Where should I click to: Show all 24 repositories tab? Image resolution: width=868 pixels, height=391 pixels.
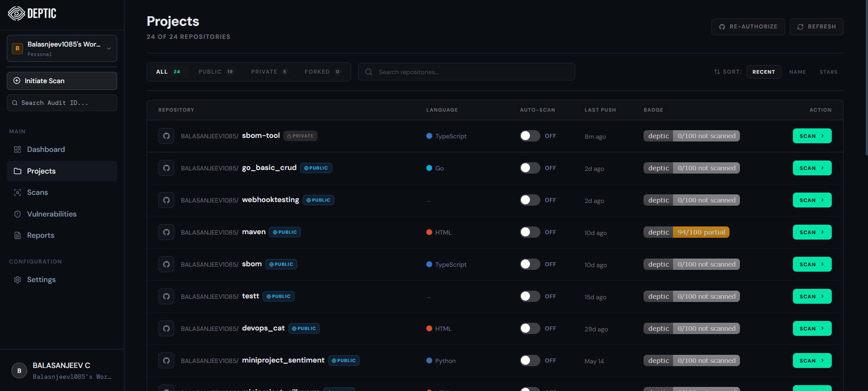(168, 72)
